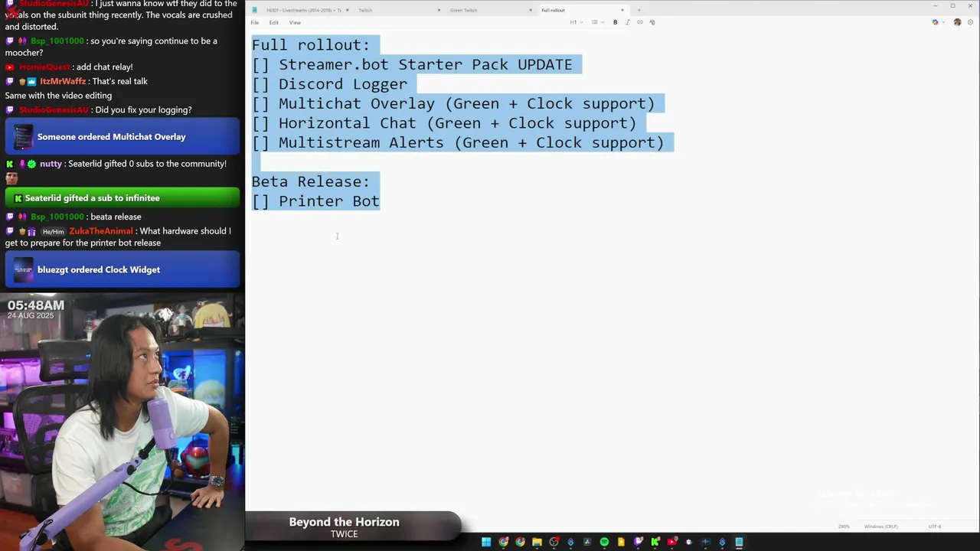Close the Green Twitch tab

[x=531, y=10]
